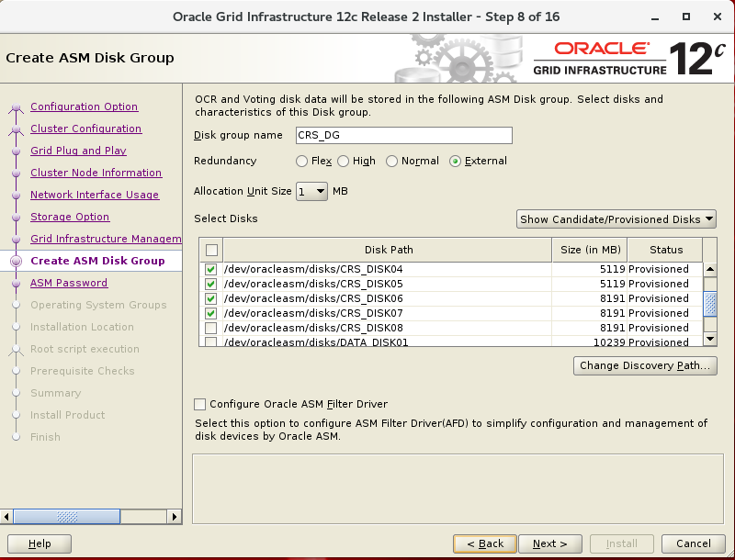
Task: Uncheck the CRS_DISK05 disk checkbox
Action: coord(211,284)
